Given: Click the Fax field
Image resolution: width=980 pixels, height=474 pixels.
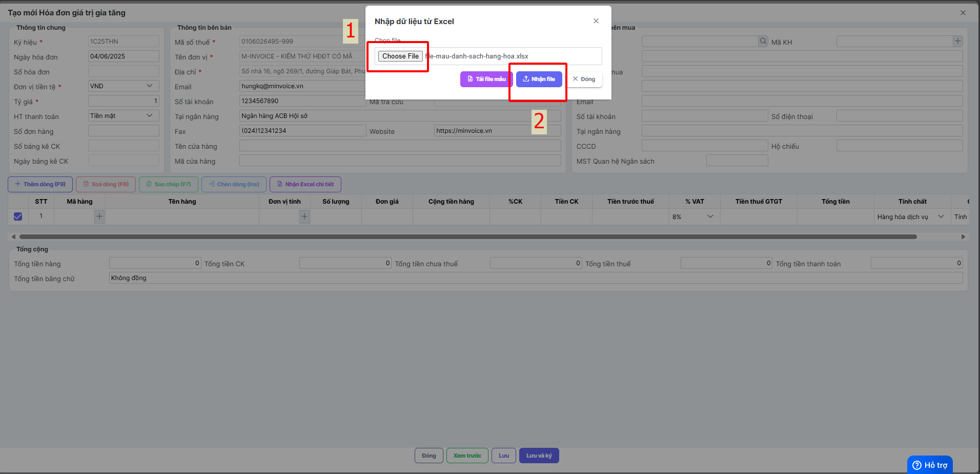Looking at the screenshot, I should tap(302, 130).
